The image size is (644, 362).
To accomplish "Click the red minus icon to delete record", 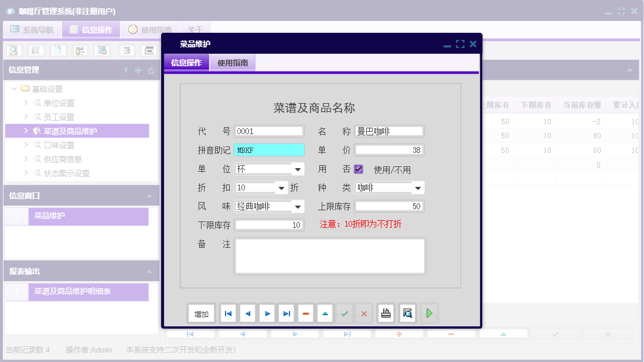I will pos(305,313).
